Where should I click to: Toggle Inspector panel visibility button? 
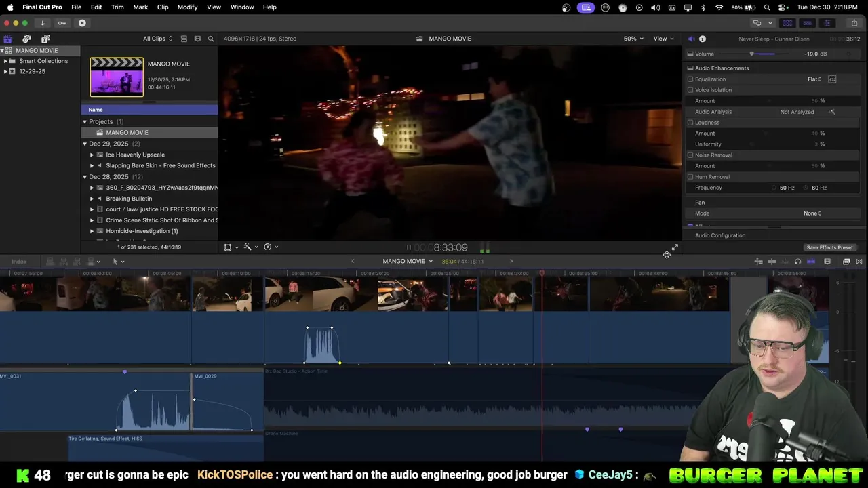(x=827, y=23)
